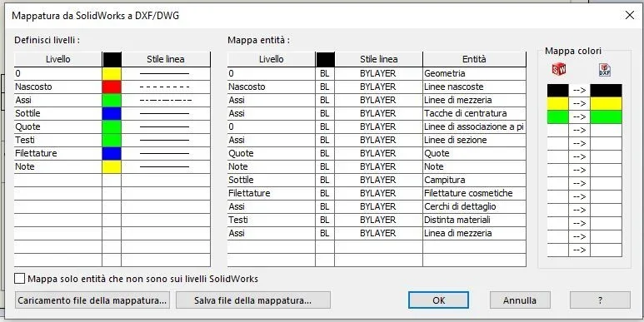
Task: Select the 'Distinta materiali' entity cell
Action: 474,220
